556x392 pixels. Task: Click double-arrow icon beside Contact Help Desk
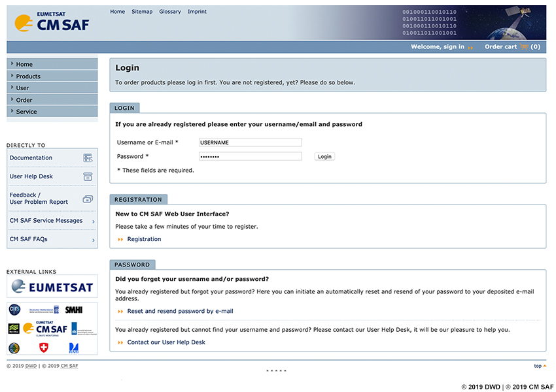tap(120, 343)
